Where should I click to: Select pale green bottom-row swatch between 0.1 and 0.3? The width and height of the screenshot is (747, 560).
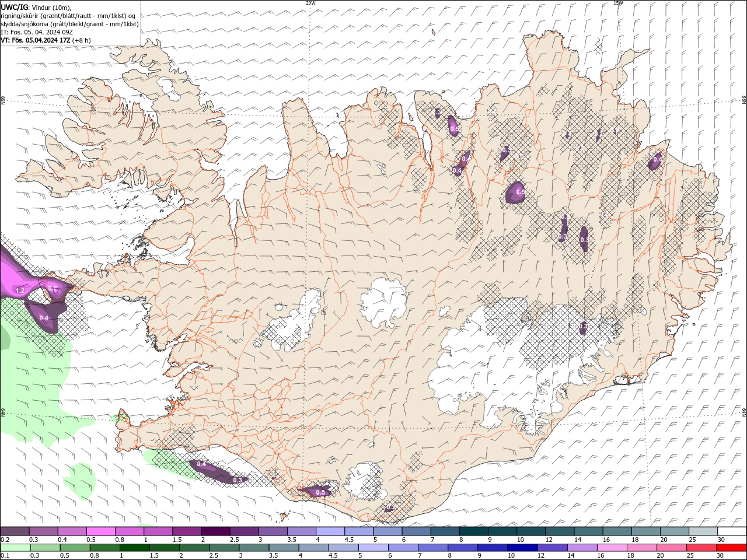[15, 548]
